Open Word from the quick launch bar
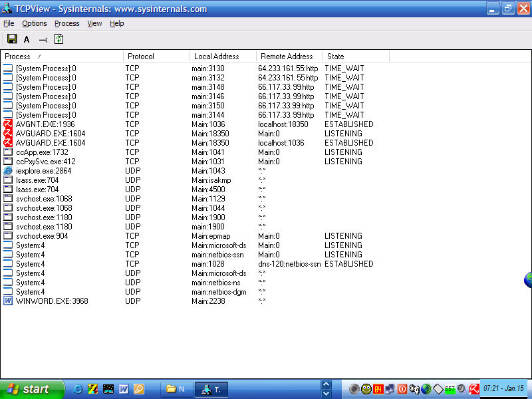Viewport: 532px width, 399px height. pos(124,389)
